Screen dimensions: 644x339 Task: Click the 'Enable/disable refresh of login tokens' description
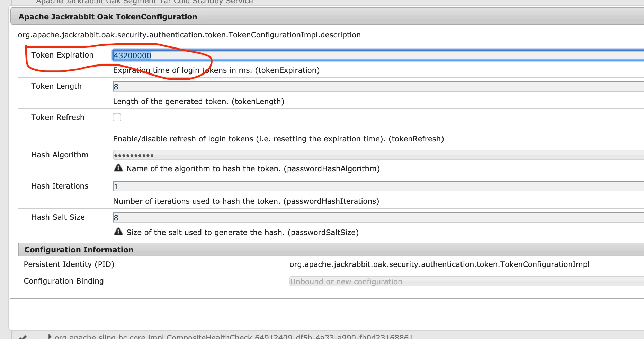(279, 139)
